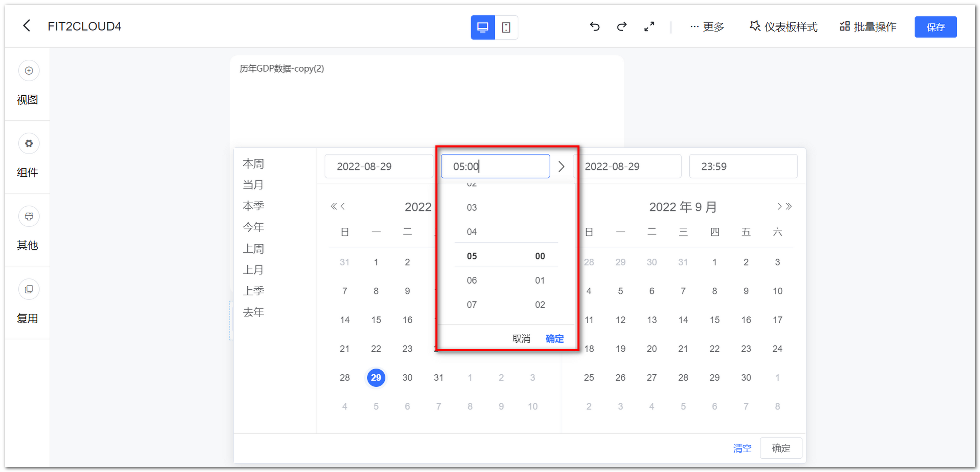The image size is (980, 472).
Task: Open the 复用 reuse sidebar icon
Action: pos(29,289)
